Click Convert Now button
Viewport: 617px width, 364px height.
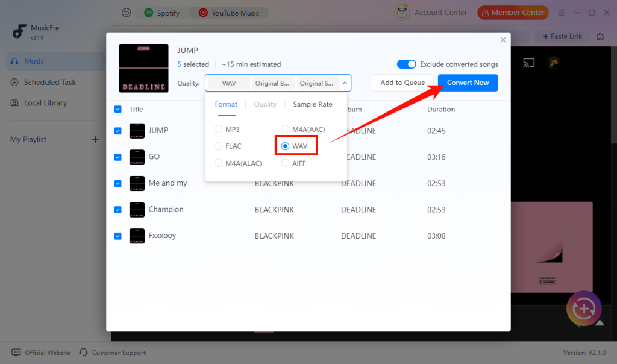pos(468,83)
